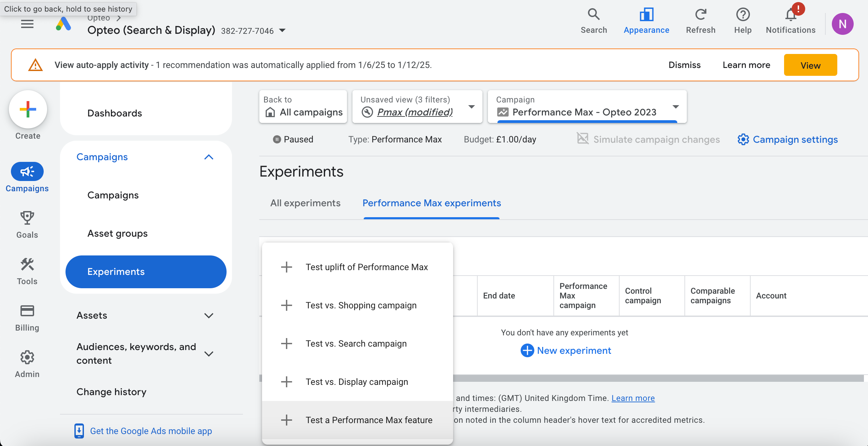The width and height of the screenshot is (868, 446).
Task: Expand the Assets section
Action: 209,316
